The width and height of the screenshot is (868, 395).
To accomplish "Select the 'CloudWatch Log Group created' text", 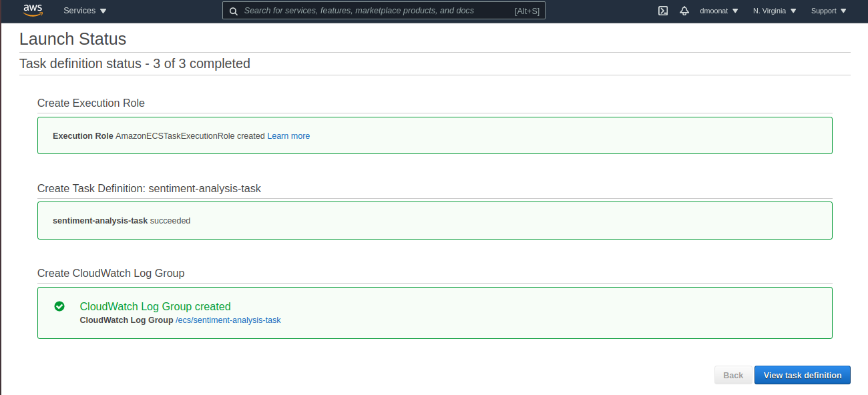I will [155, 307].
